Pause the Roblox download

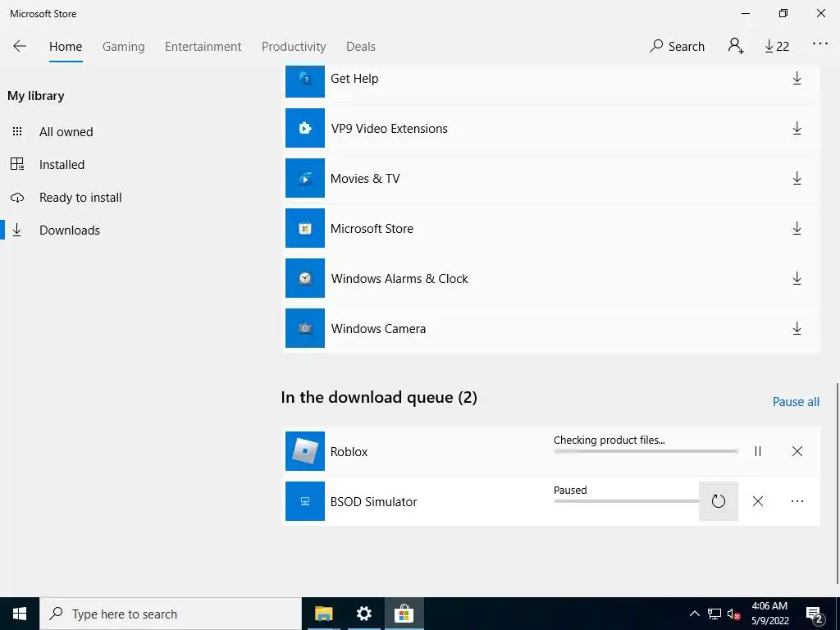(x=757, y=452)
